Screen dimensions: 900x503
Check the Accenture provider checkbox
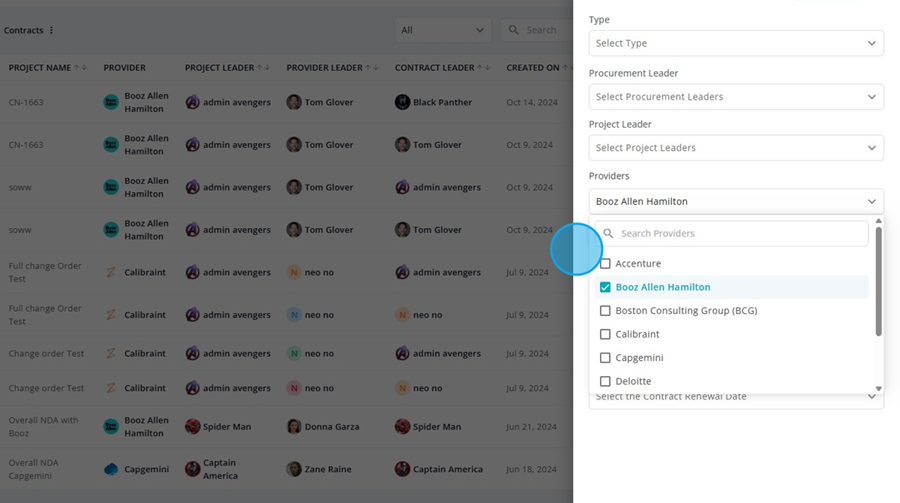coord(605,264)
